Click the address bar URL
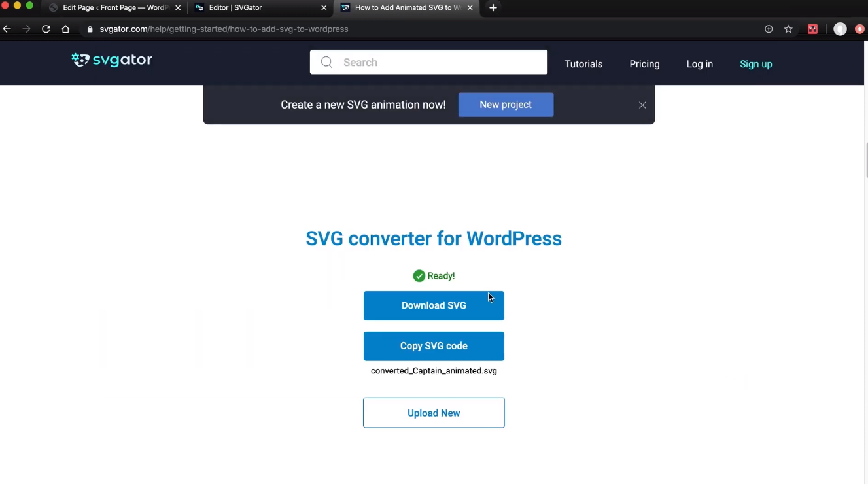The image size is (868, 484). 224,29
